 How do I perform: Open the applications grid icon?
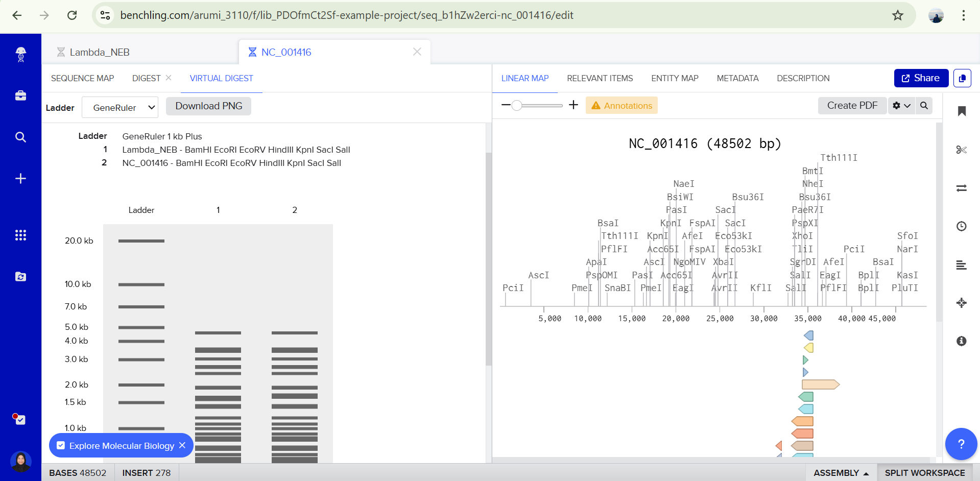(20, 235)
